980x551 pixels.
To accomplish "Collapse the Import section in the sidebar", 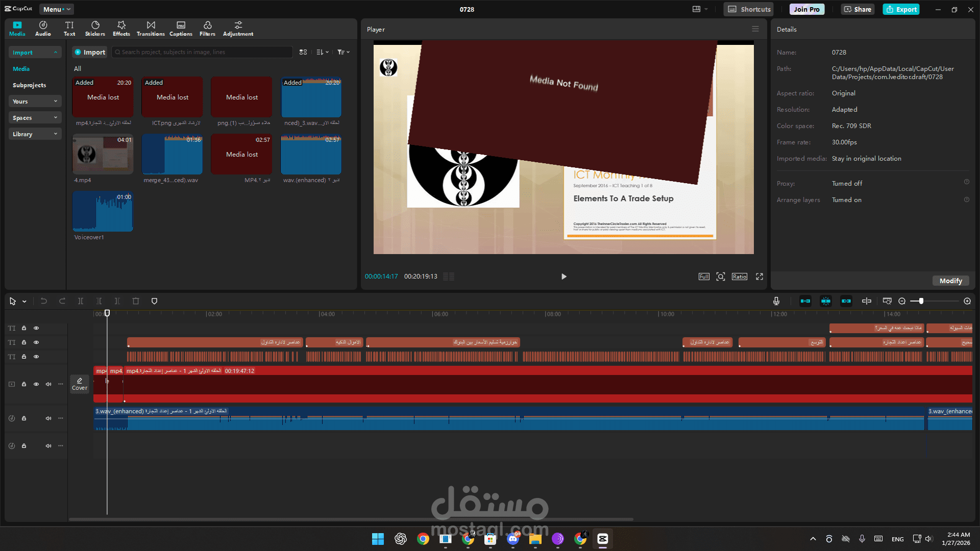I will point(35,53).
